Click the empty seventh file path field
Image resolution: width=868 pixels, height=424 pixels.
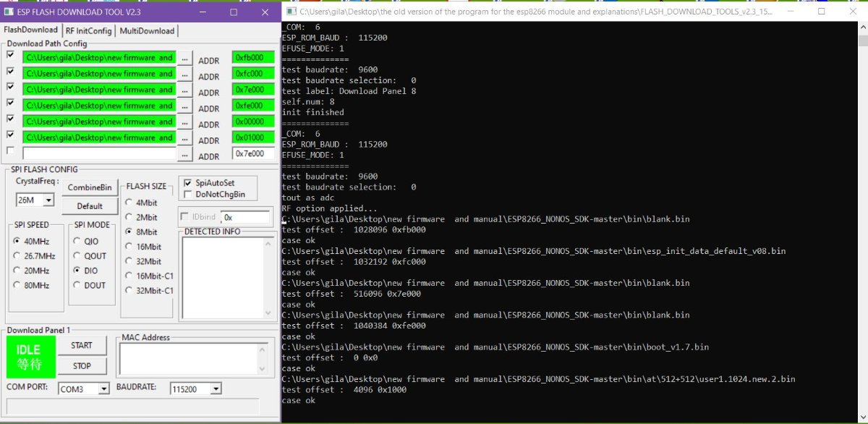99,153
